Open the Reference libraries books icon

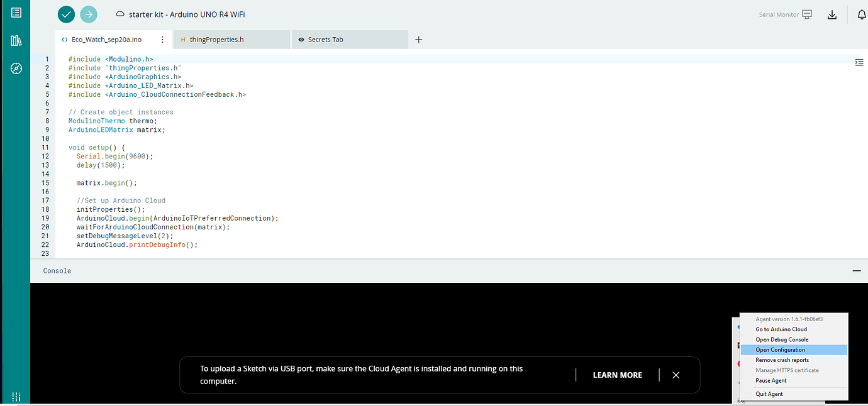pos(16,40)
